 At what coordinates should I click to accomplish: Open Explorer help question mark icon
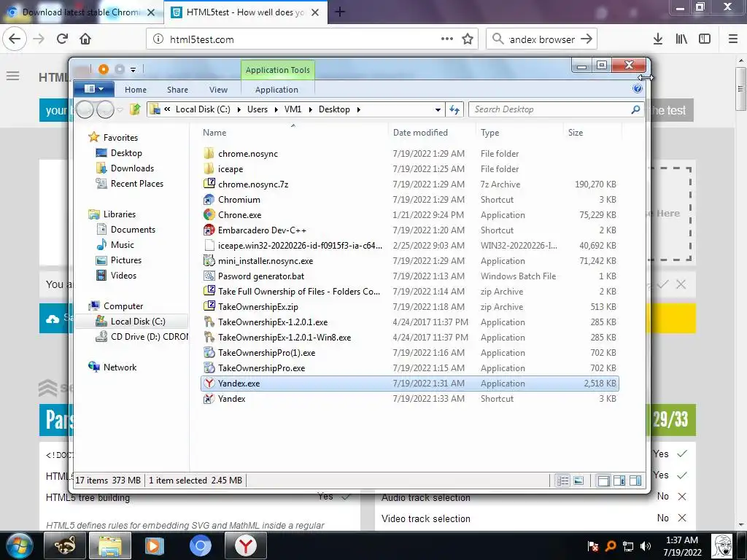tap(637, 88)
